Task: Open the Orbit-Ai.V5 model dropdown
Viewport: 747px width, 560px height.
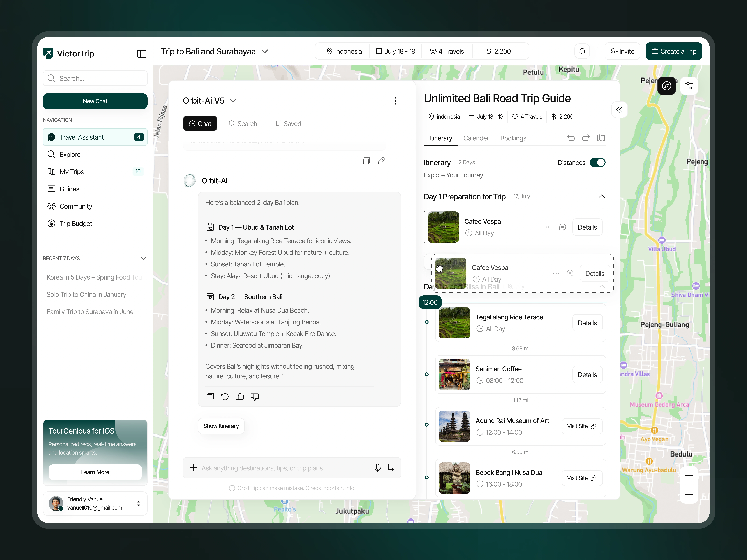Action: click(233, 101)
